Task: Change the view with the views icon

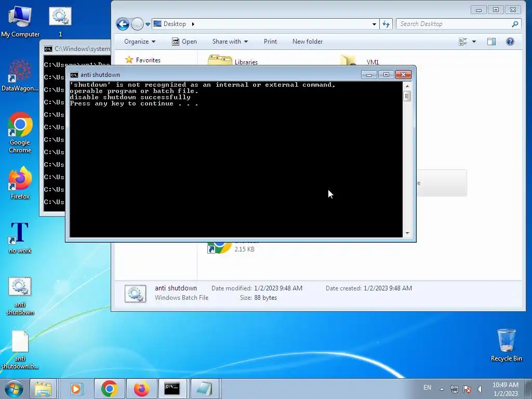Action: pos(463,42)
